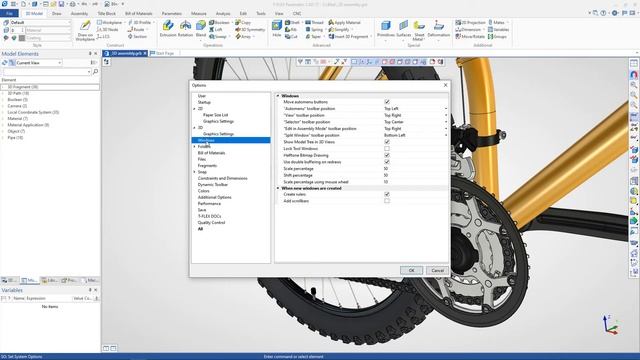Click the Section tool
The height and width of the screenshot is (360, 640).
[137, 36]
